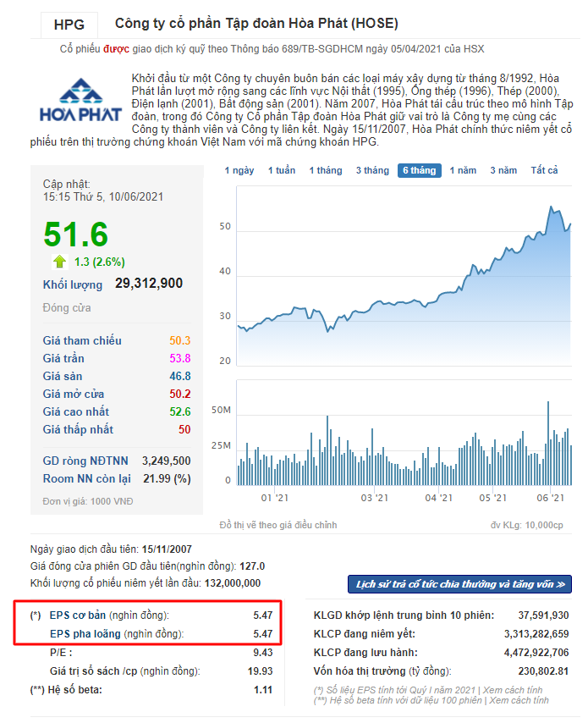This screenshot has height=723, width=588.
Task: Open Xem cách tính link for beta note
Action: tap(518, 700)
